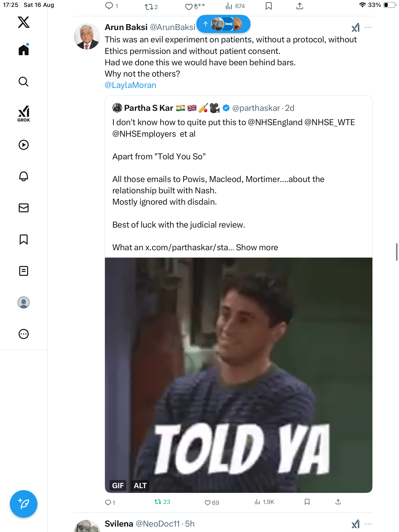The image size is (399, 532).
Task: Open the @LaylaMoran mention link
Action: (x=130, y=85)
